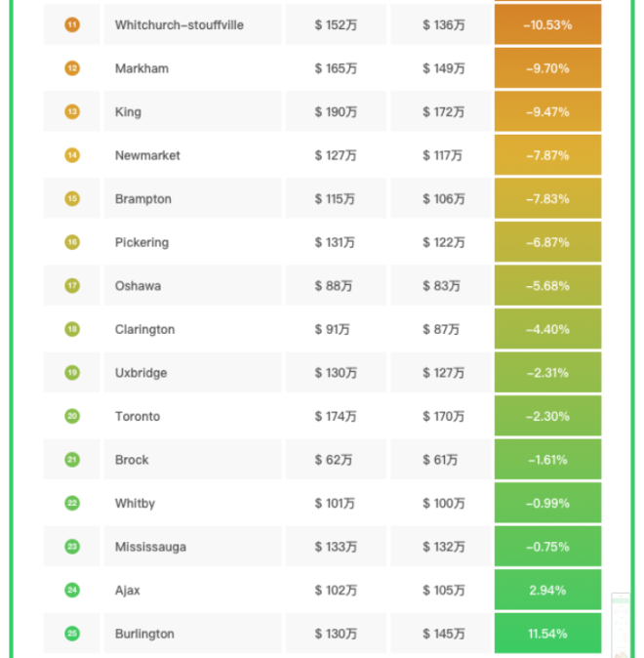
Task: Click Brock's $ 62万 price cell
Action: click(x=332, y=460)
